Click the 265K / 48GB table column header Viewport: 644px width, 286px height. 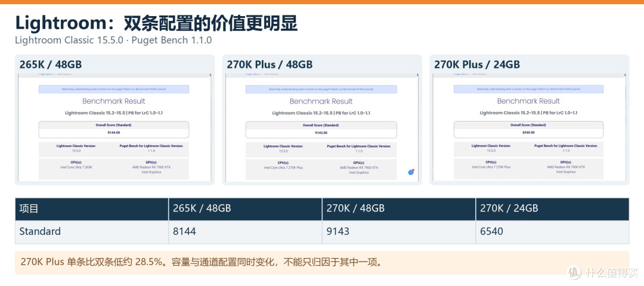coord(245,209)
